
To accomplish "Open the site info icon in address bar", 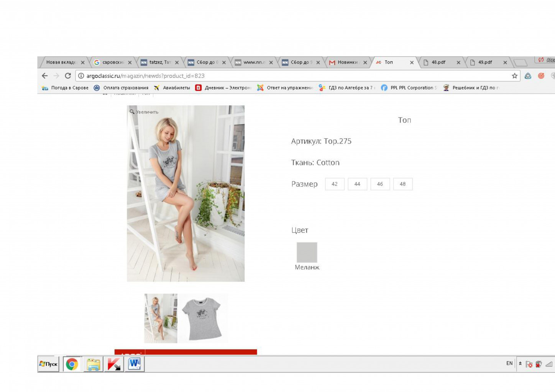I will [x=81, y=76].
